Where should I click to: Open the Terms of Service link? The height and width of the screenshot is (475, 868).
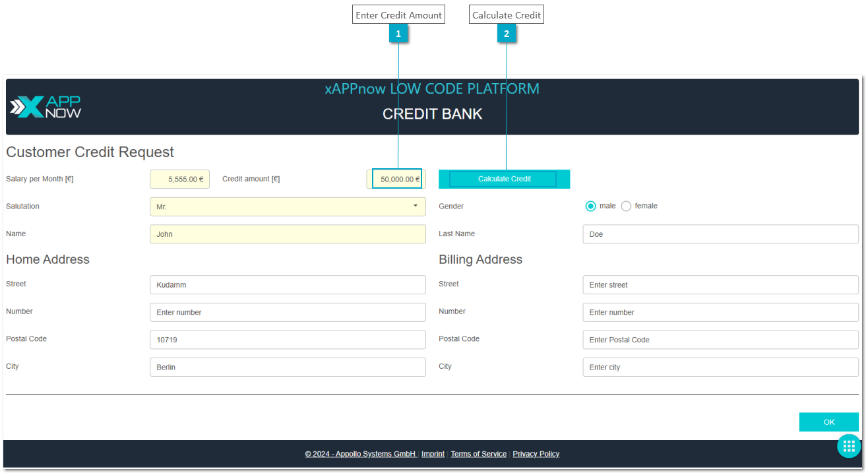(478, 454)
